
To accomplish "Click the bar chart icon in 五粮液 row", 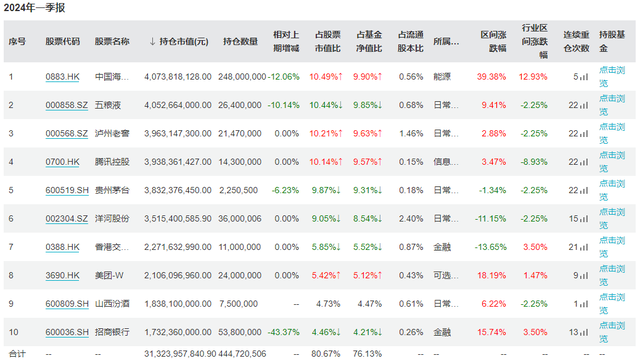I will 584,105.
